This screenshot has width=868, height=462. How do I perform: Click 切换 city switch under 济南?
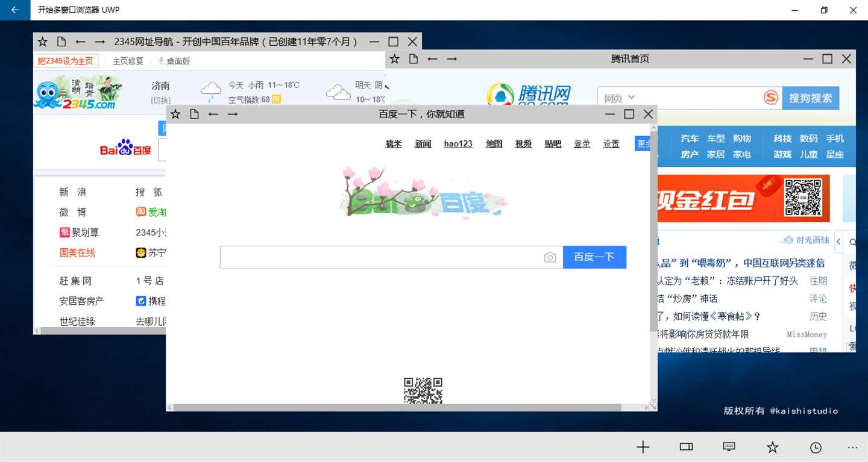(160, 100)
